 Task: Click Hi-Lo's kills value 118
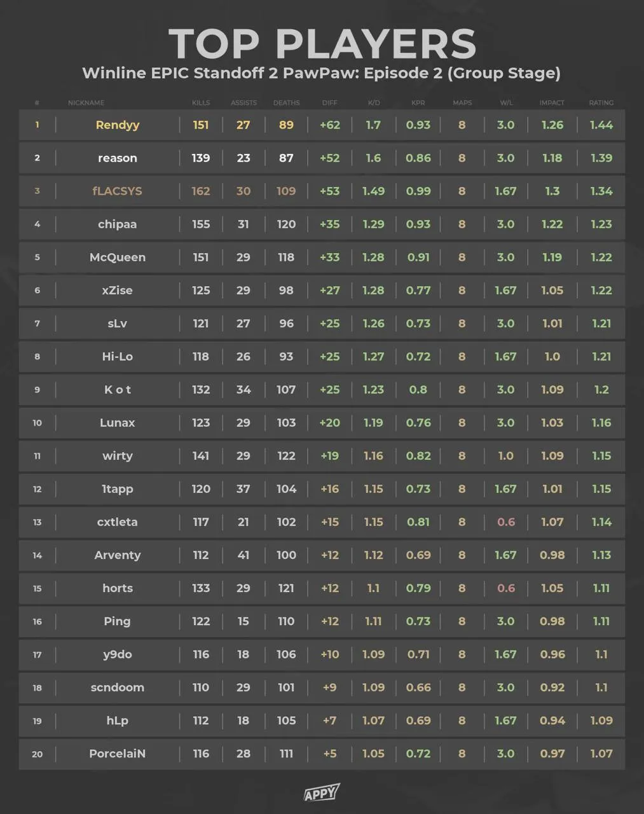pyautogui.click(x=201, y=357)
